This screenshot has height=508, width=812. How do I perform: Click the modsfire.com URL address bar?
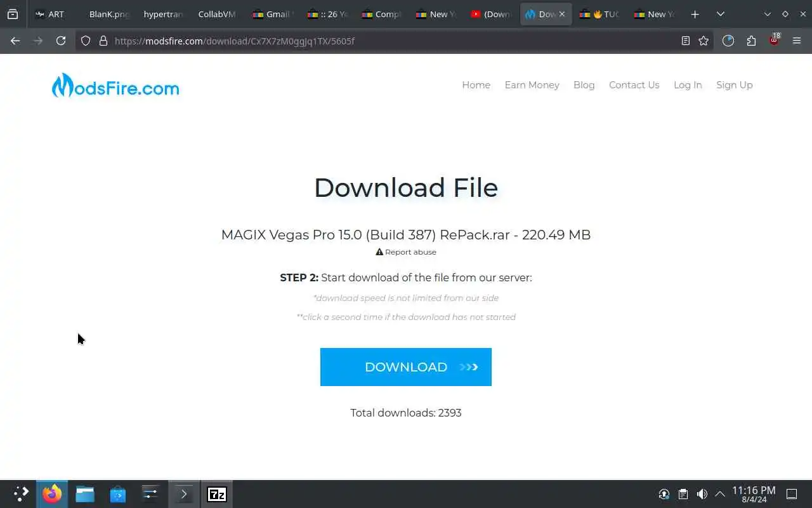tap(393, 41)
